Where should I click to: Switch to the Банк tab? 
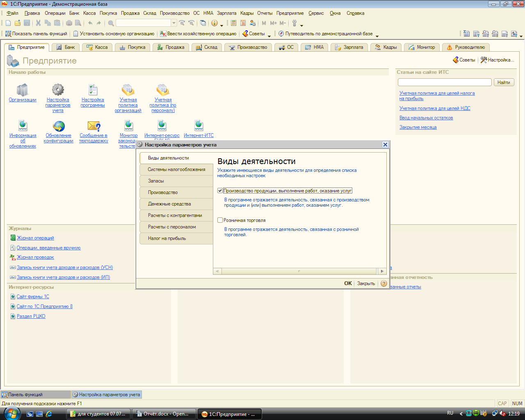click(66, 47)
